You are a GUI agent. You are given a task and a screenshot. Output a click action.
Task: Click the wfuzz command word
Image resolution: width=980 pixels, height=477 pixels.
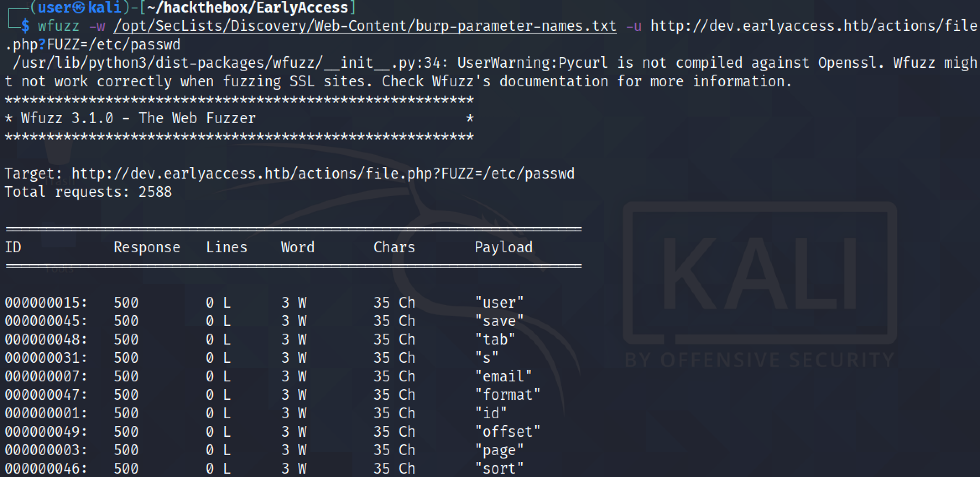58,26
